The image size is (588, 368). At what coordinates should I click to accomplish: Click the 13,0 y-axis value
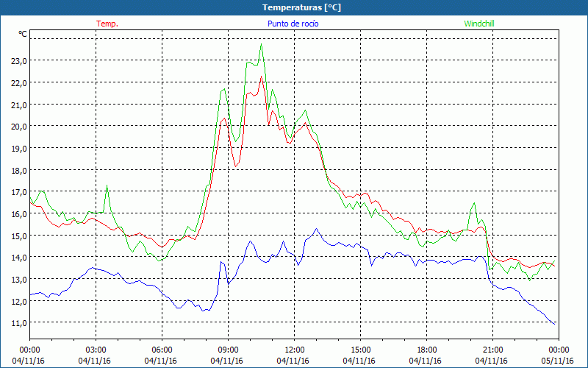19,280
